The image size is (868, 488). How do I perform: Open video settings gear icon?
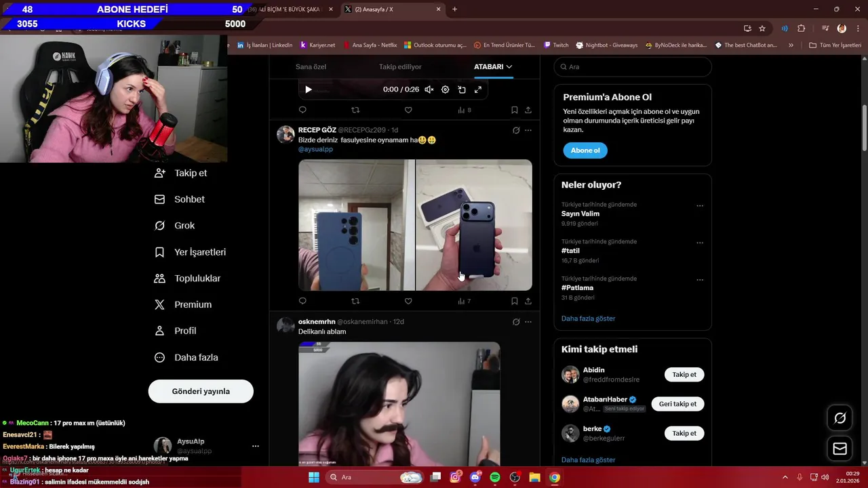click(x=446, y=89)
